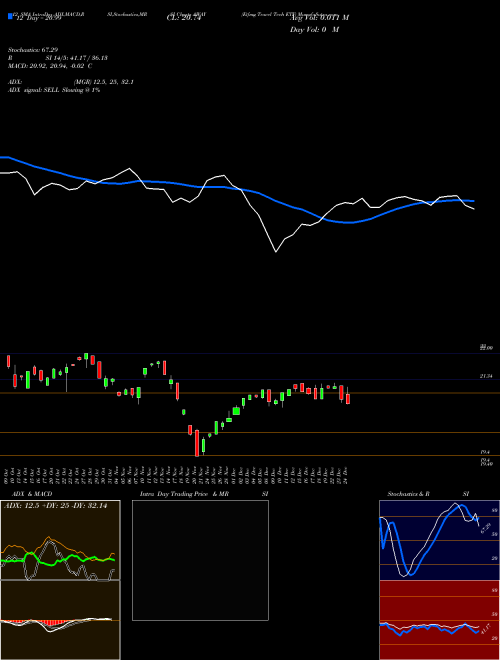The width and height of the screenshot is (500, 660).
Task: Click the "CL: 20.74" closing price label
Action: tap(184, 18)
